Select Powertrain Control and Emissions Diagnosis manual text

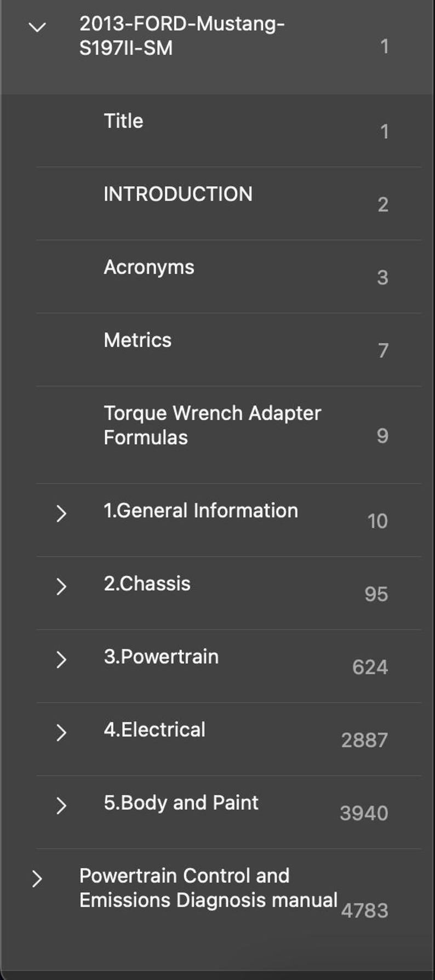[208, 888]
